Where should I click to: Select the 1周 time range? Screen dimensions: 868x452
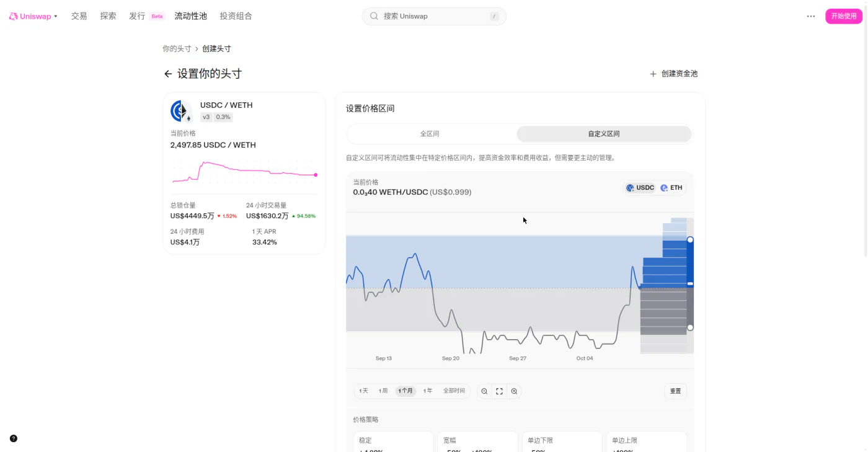point(383,391)
